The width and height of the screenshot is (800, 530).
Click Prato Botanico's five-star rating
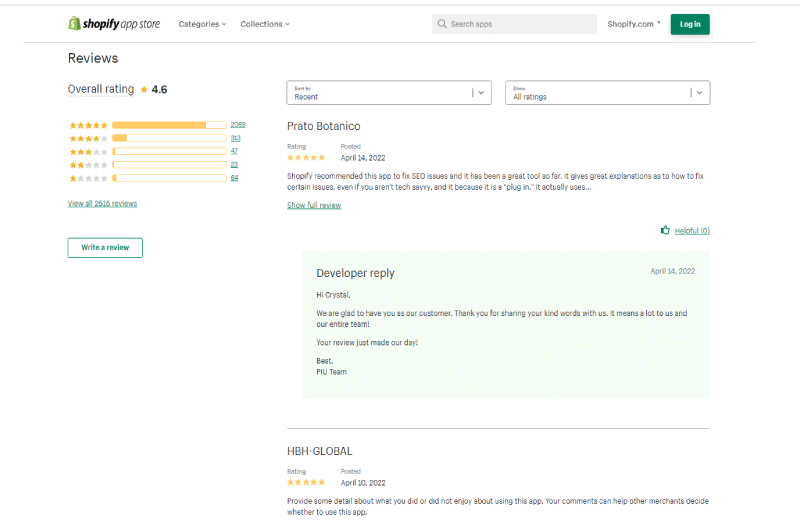tap(306, 158)
